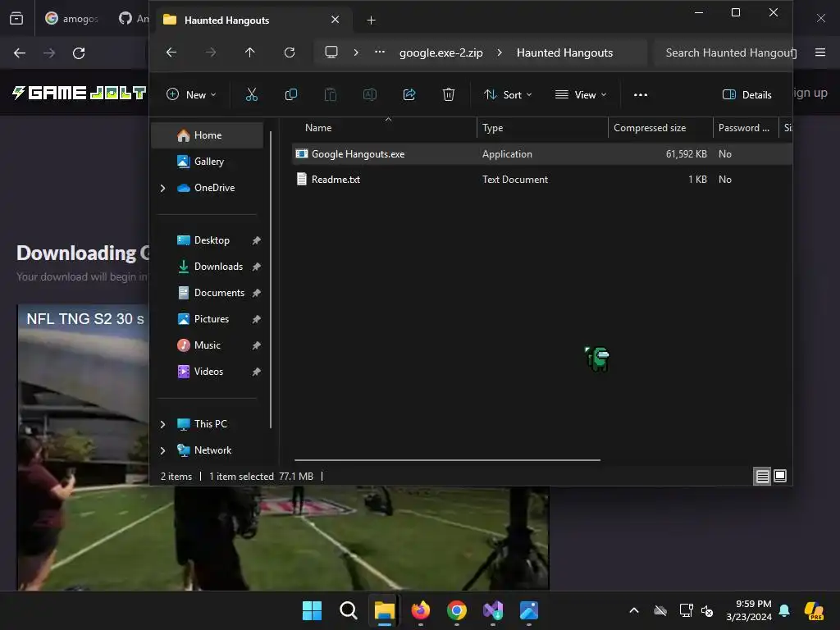
Task: Click the browser back arrow
Action: (x=20, y=53)
